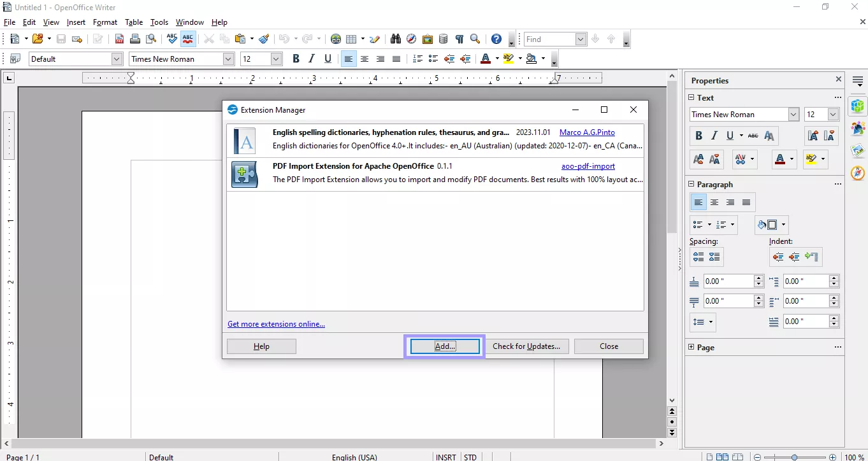Click Increase Font Size in Properties sidebar

pos(698,159)
